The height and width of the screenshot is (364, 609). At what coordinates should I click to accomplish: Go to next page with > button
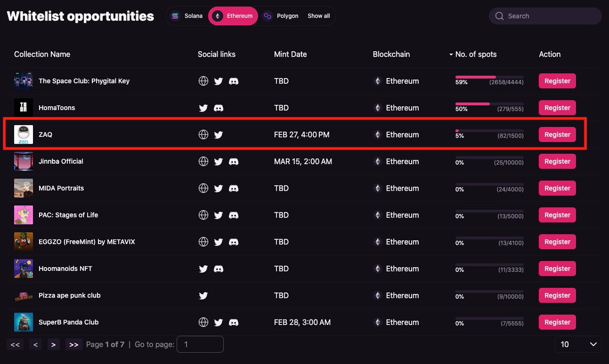(x=54, y=345)
